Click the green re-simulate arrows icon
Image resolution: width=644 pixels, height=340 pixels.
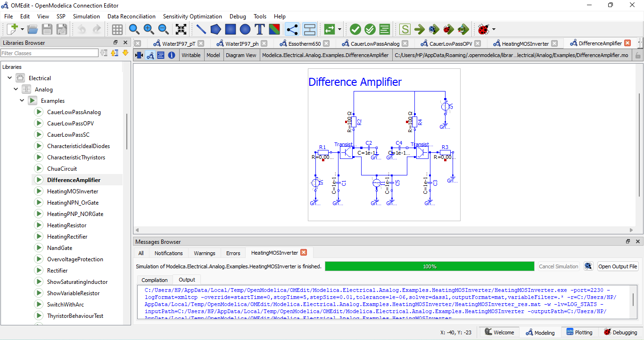330,29
